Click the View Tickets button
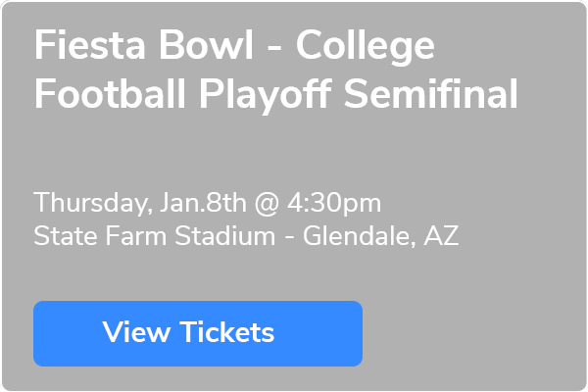Viewport: 588px width, 392px height. pos(198,333)
